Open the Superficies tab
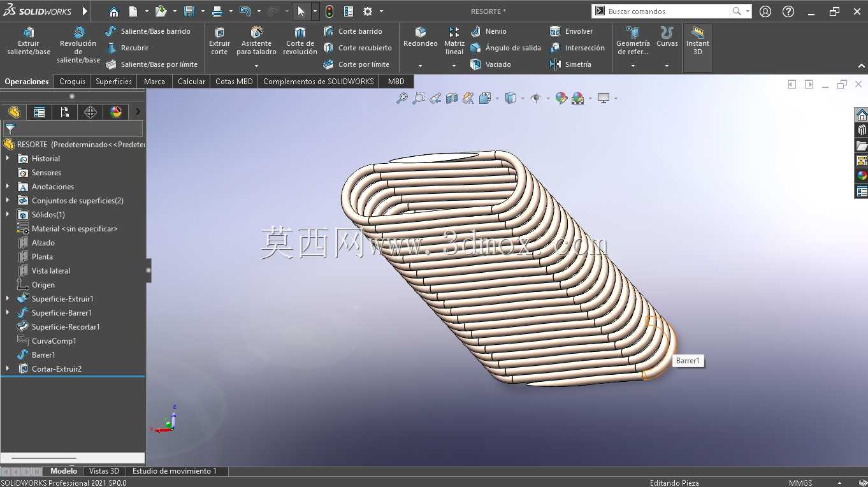868x487 pixels. pyautogui.click(x=113, y=81)
